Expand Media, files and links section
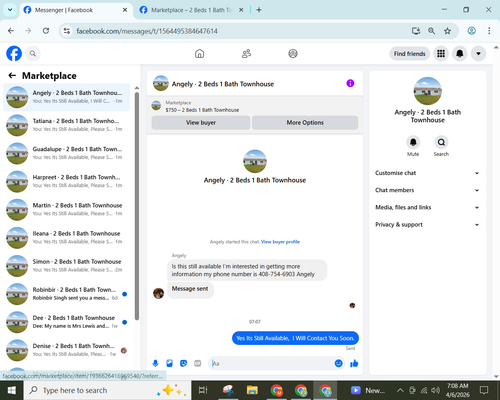 (x=427, y=207)
